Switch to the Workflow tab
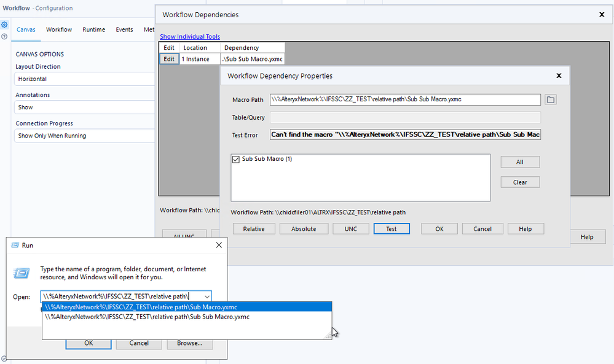 point(59,29)
